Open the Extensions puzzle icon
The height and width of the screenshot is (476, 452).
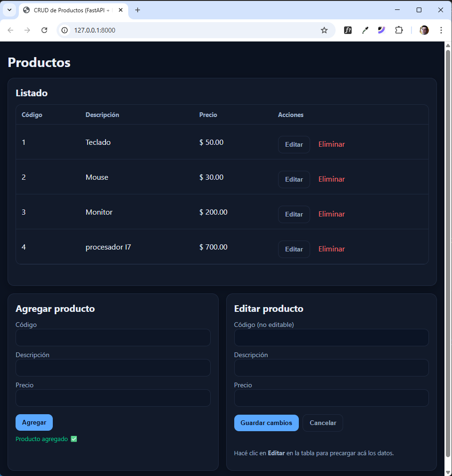399,30
